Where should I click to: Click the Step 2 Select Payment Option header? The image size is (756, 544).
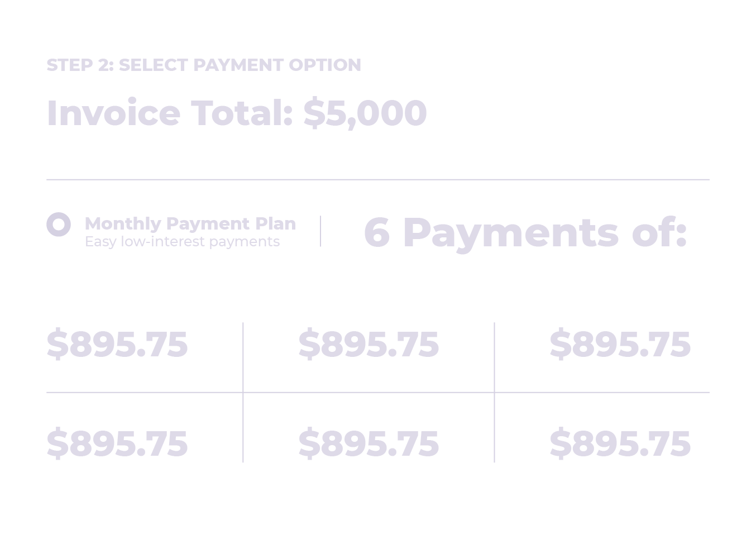coord(204,65)
